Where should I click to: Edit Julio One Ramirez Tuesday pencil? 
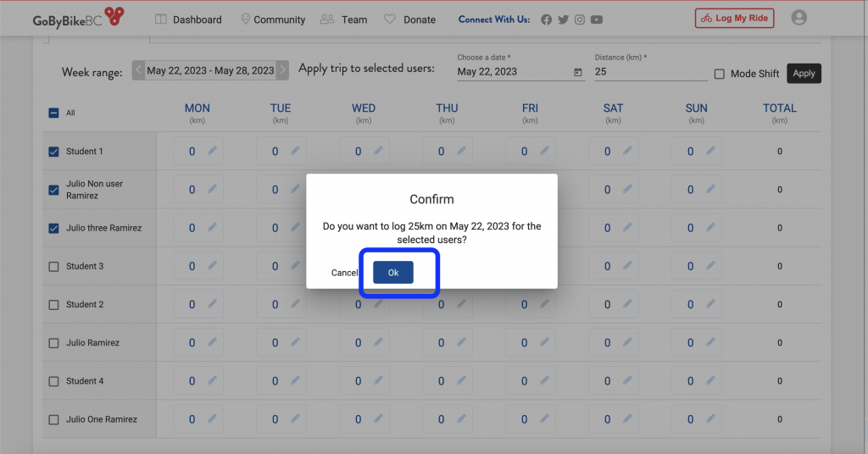coord(296,418)
